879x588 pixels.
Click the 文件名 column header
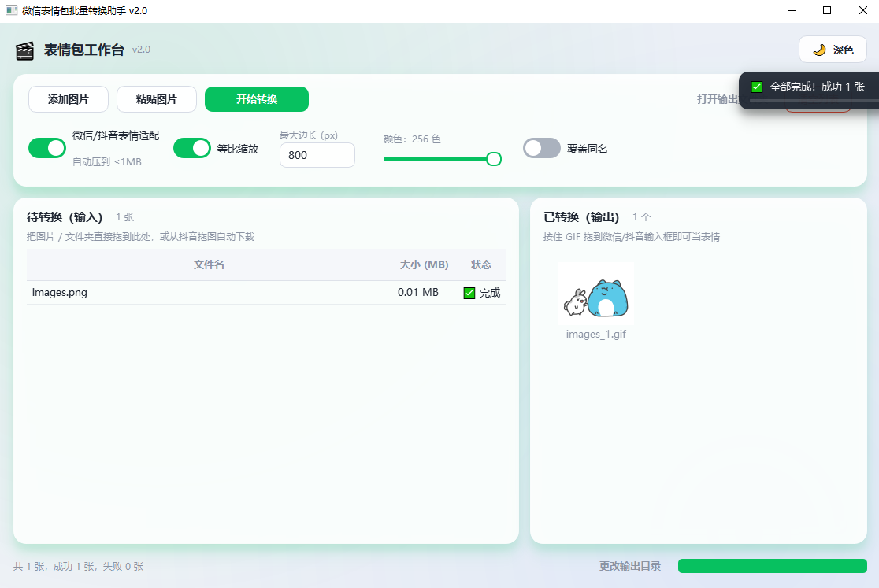click(209, 264)
